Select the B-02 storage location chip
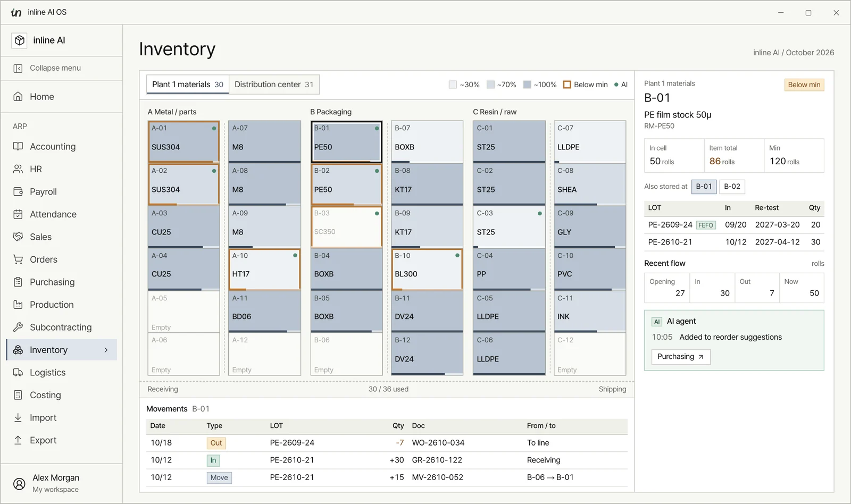 click(732, 187)
